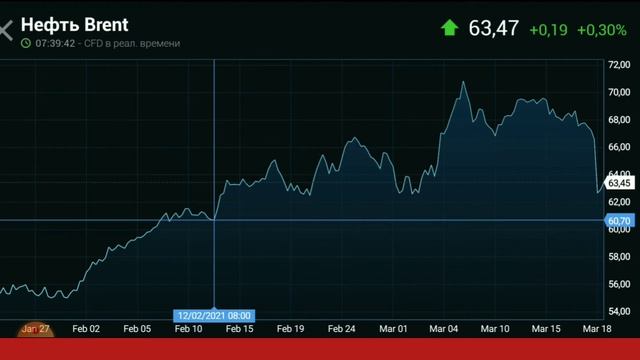The width and height of the screenshot is (640, 360).
Task: Click the Feb 05 date label
Action: [137, 329]
